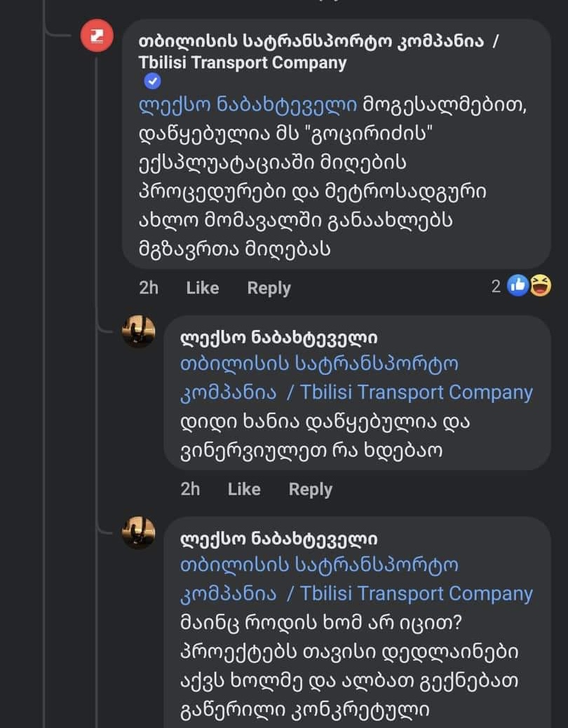This screenshot has height=728, width=568.
Task: Click the Tbilisi Transport Company mention in third comment
Action: coord(356,579)
